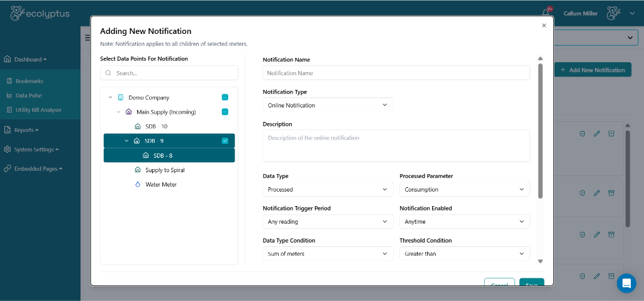Uncheck the SDB - 9 checkbox
This screenshot has height=301, width=644.
(x=225, y=141)
